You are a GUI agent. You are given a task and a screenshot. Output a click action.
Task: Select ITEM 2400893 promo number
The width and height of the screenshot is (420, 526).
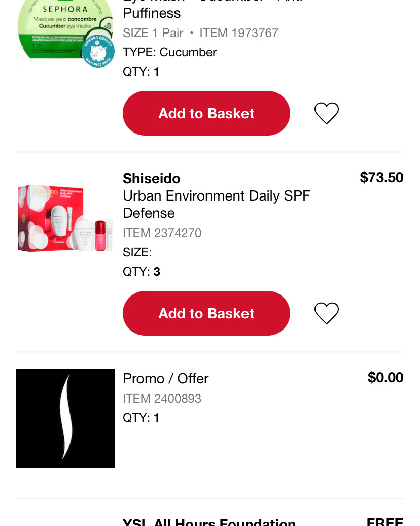tap(162, 399)
